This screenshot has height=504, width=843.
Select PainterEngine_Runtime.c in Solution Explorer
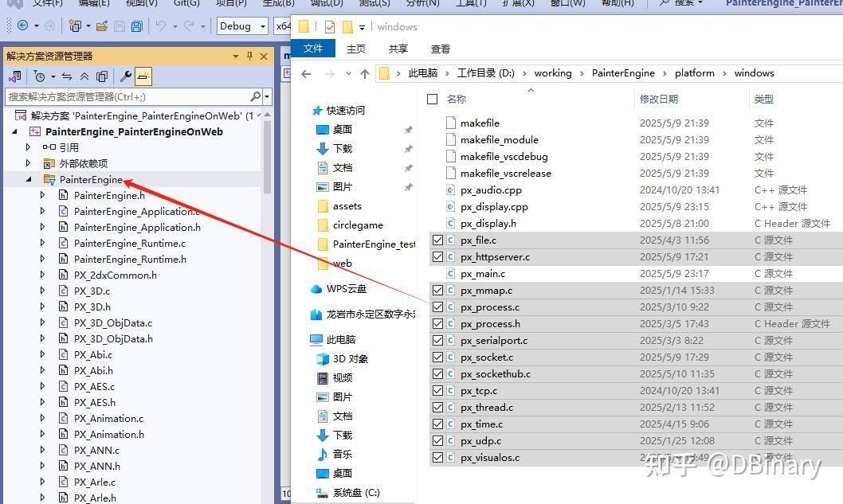pyautogui.click(x=130, y=244)
